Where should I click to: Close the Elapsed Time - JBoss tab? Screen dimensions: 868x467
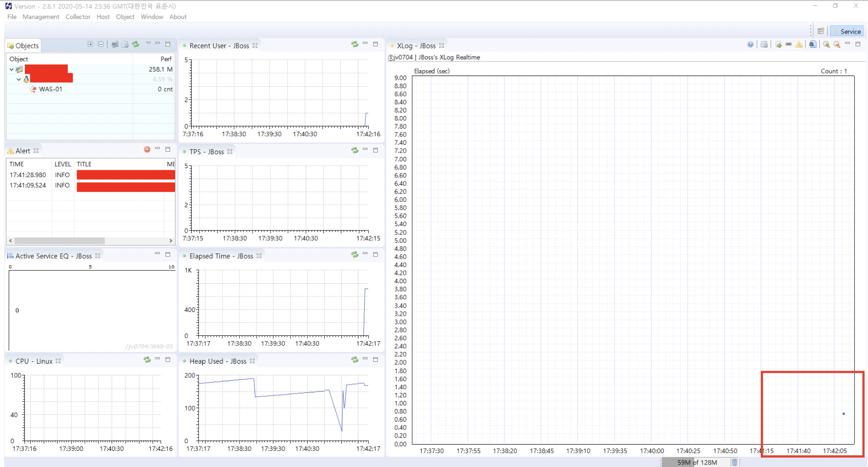pyautogui.click(x=259, y=256)
